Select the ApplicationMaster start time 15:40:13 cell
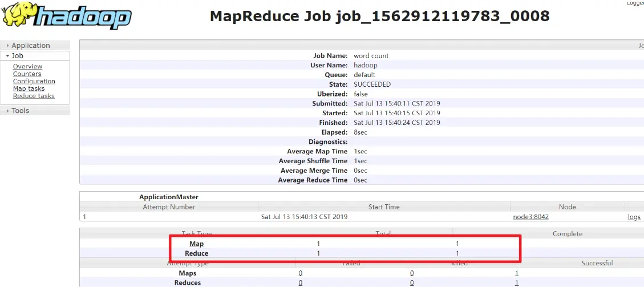 pos(305,217)
